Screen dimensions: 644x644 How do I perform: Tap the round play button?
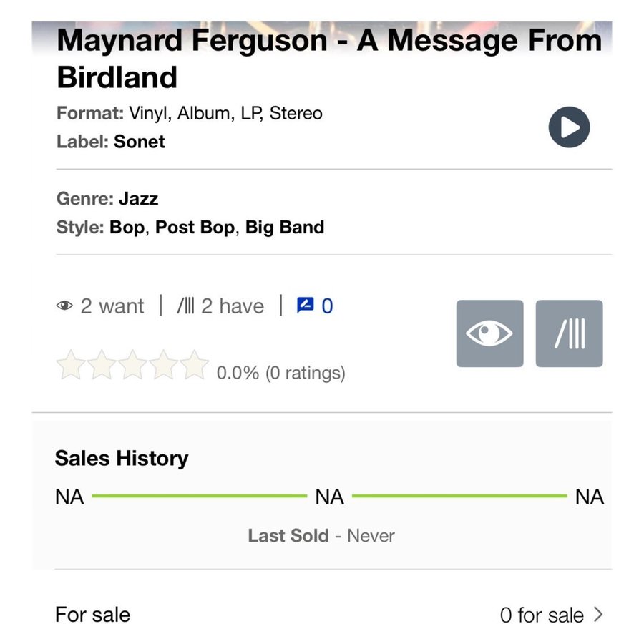(569, 127)
